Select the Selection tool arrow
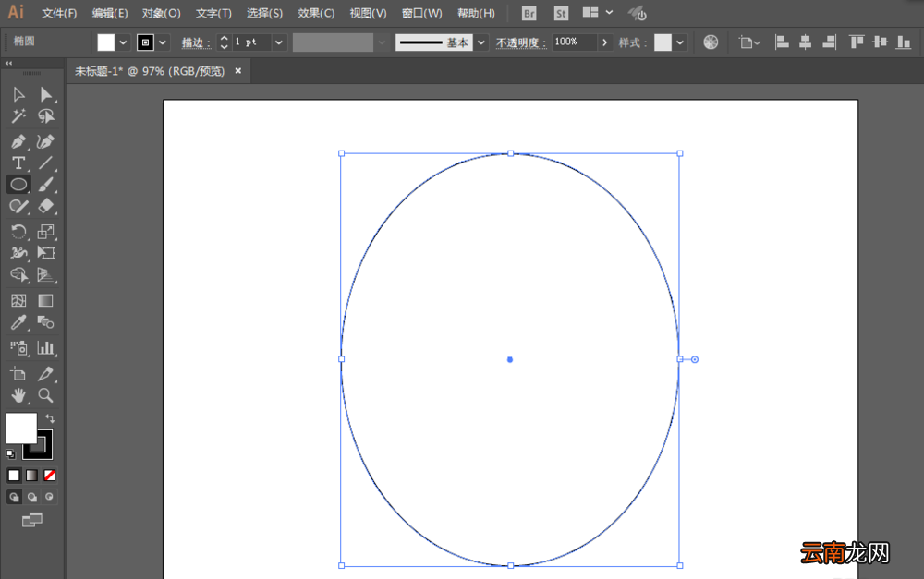Image resolution: width=924 pixels, height=579 pixels. tap(18, 94)
